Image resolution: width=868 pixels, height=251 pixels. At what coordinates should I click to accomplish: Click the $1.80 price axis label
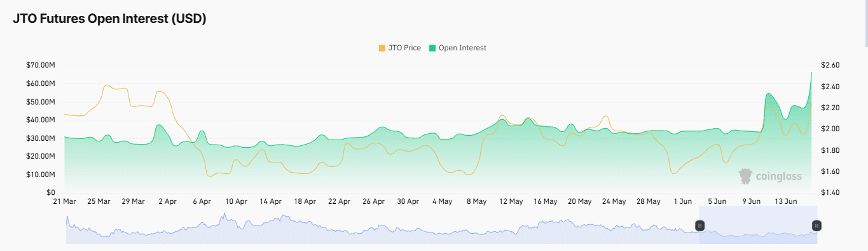coord(830,150)
